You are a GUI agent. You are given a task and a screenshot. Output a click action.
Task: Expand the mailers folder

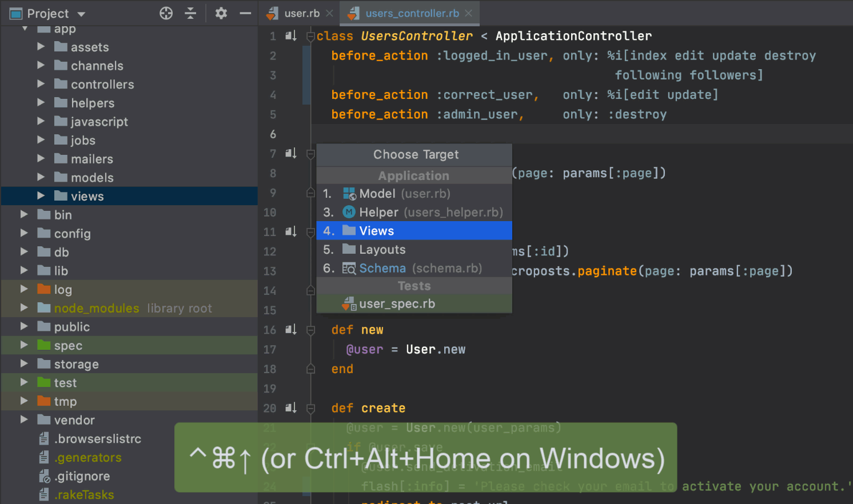click(41, 158)
